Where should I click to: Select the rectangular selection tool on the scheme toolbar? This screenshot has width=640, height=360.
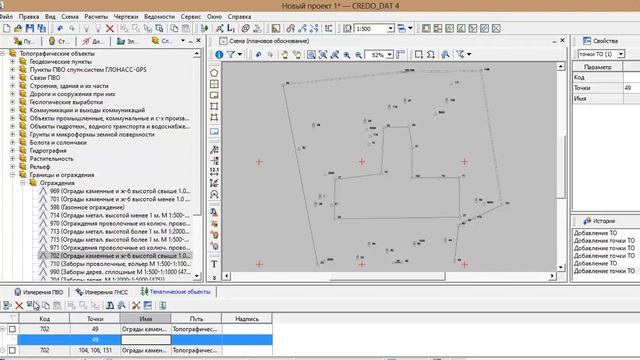[418, 54]
